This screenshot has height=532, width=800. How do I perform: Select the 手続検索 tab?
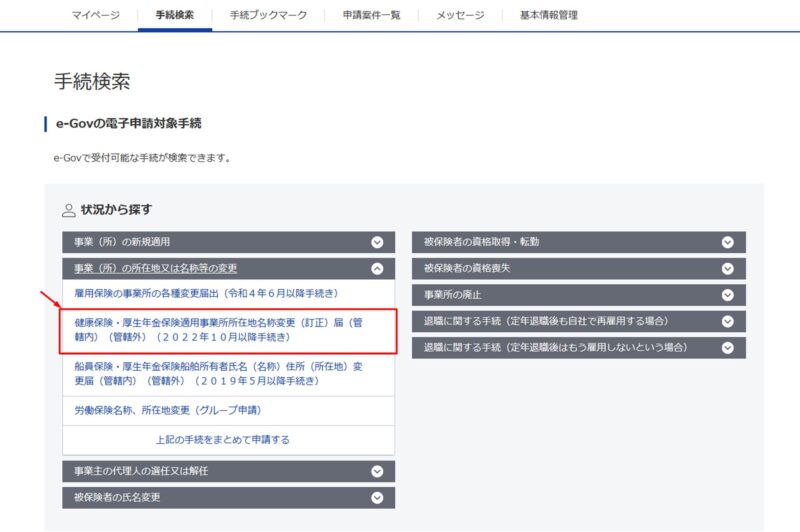pos(175,16)
